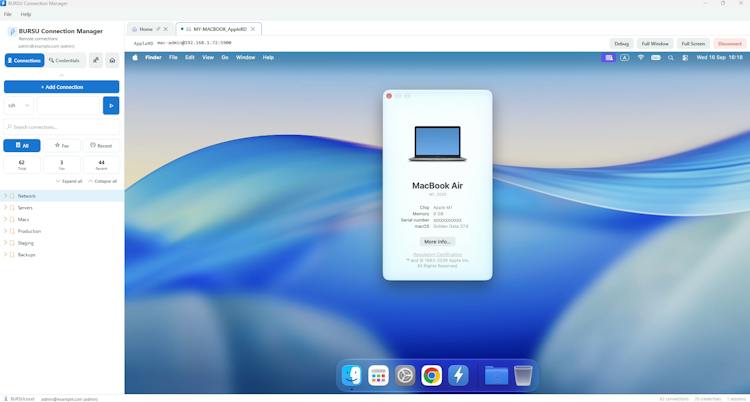Open the protocol dropdown beside quick connect field

tap(19, 106)
